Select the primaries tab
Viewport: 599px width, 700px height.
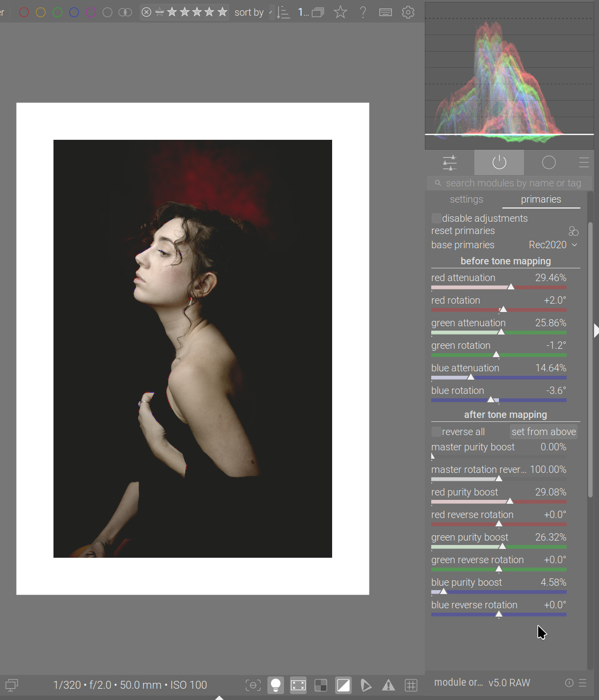pyautogui.click(x=541, y=199)
